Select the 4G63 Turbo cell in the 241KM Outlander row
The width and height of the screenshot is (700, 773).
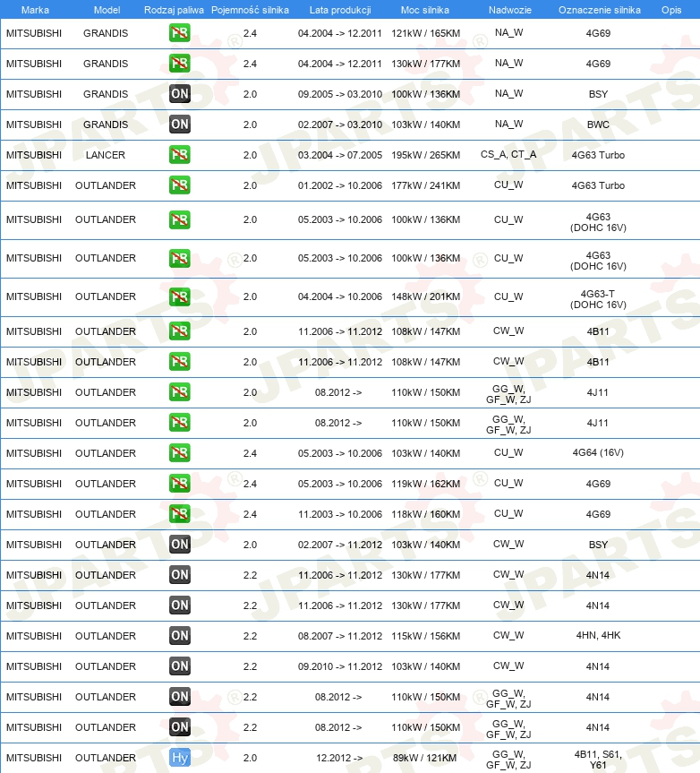(598, 185)
